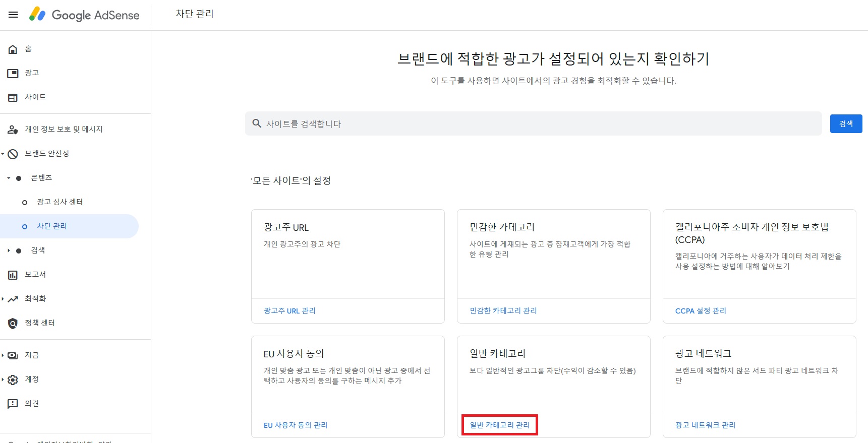Click the 광고주 URL card title
The image size is (868, 443).
(x=286, y=227)
